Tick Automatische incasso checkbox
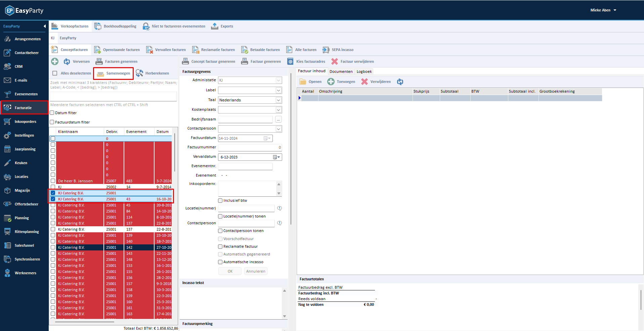 (220, 262)
